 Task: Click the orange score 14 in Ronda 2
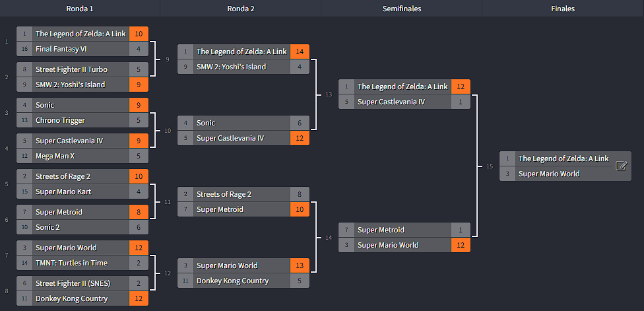pos(300,52)
